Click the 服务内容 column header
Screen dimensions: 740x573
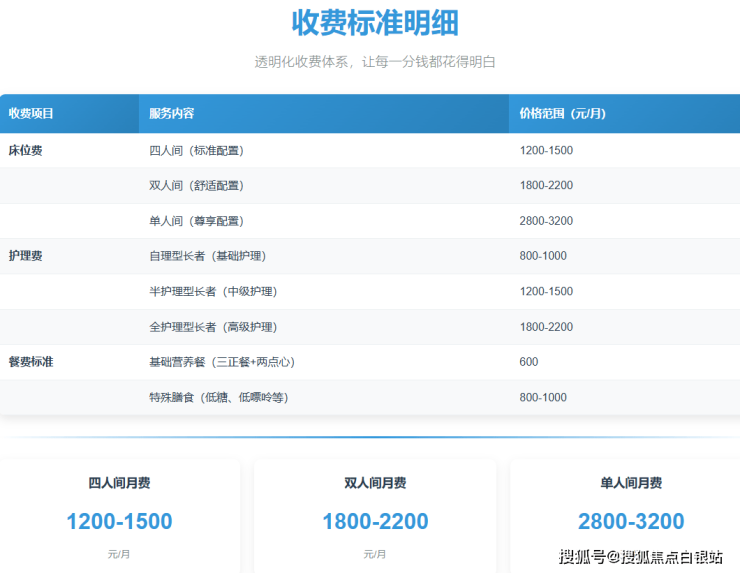coord(171,114)
